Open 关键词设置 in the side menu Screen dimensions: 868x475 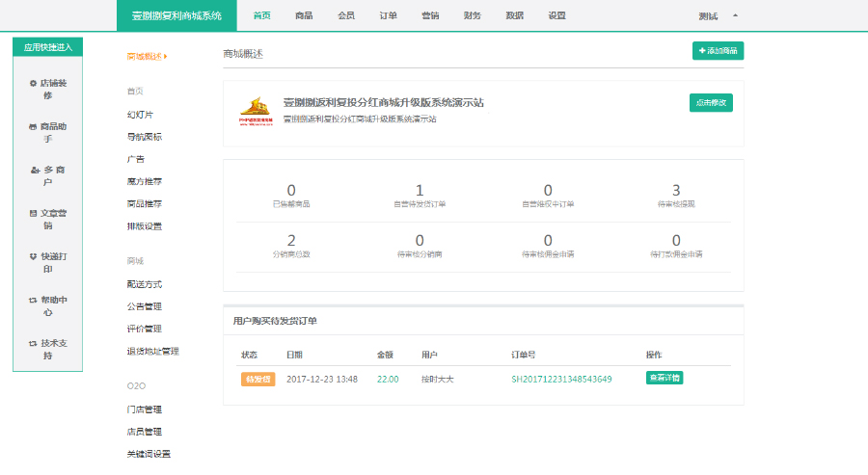tap(149, 454)
